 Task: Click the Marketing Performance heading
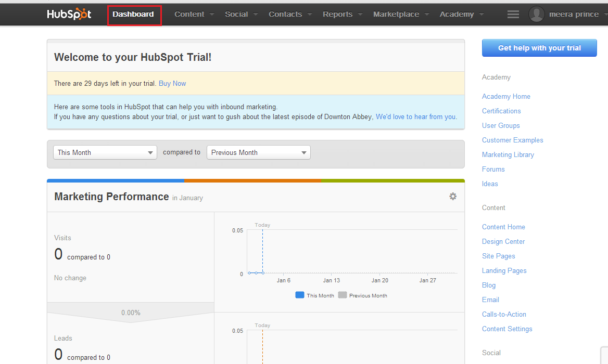[x=112, y=197]
